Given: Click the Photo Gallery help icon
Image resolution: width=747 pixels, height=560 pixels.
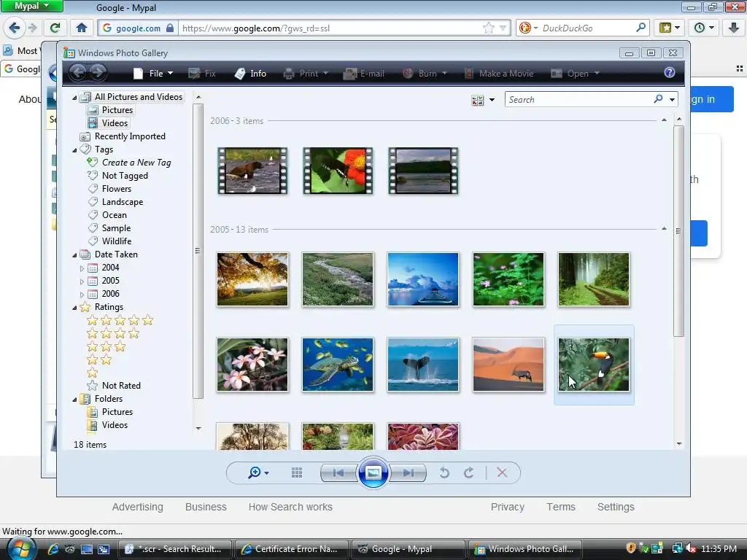Looking at the screenshot, I should click(670, 72).
